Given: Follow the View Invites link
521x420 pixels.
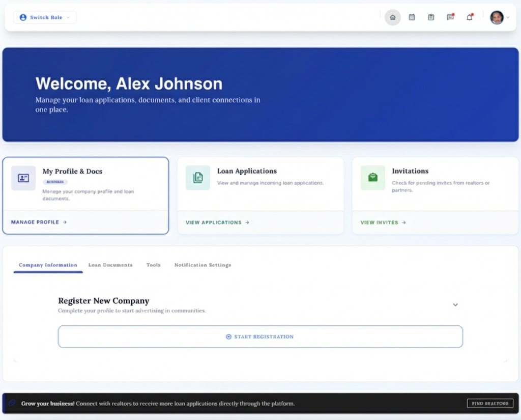Looking at the screenshot, I should (383, 222).
